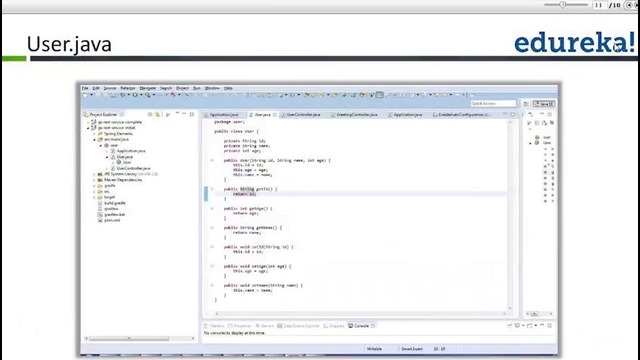Click the Open Perspective icon
The width and height of the screenshot is (640, 360).
526,104
